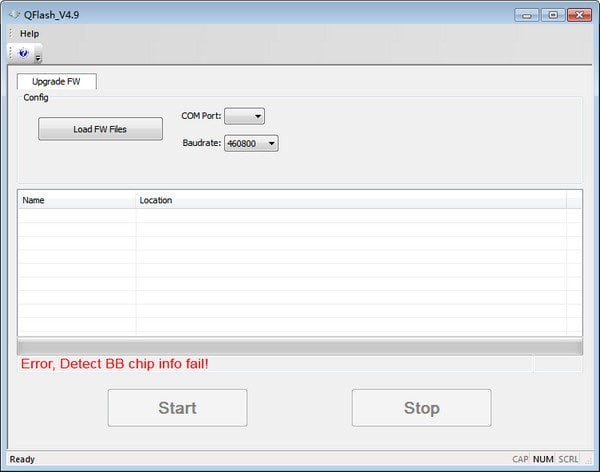This screenshot has height=472, width=600.
Task: Click the QFlash app icon in title bar
Action: (x=13, y=14)
